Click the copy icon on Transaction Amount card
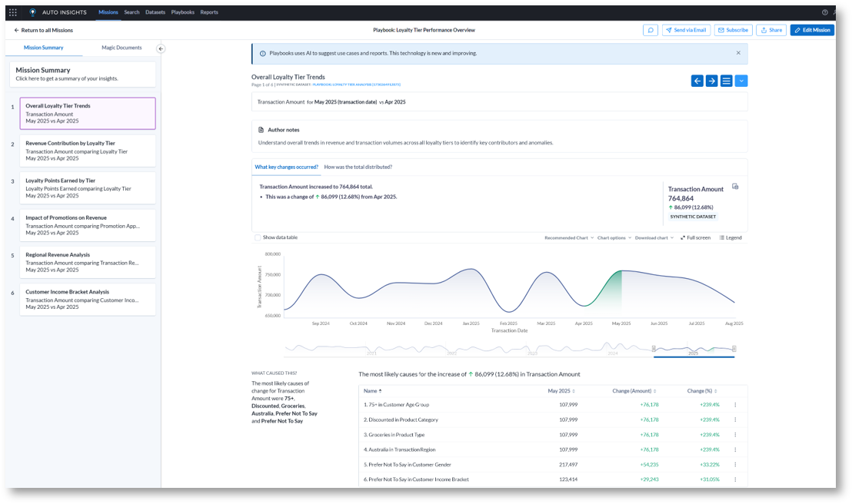 click(x=736, y=185)
